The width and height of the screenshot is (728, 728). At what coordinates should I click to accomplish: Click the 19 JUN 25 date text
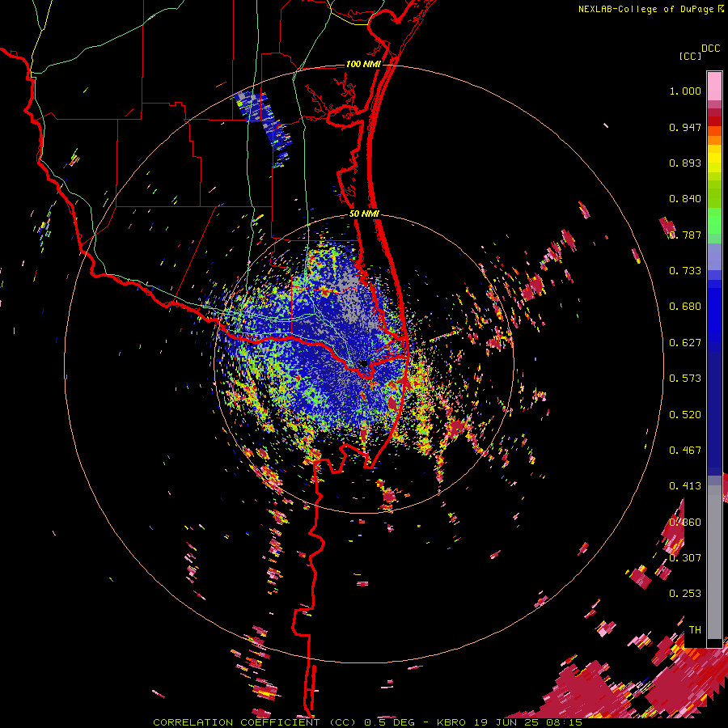(x=506, y=722)
